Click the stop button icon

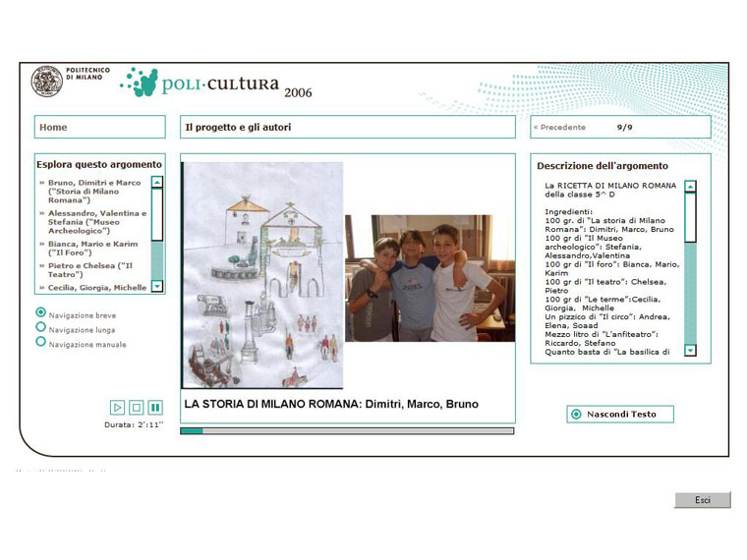click(x=137, y=408)
